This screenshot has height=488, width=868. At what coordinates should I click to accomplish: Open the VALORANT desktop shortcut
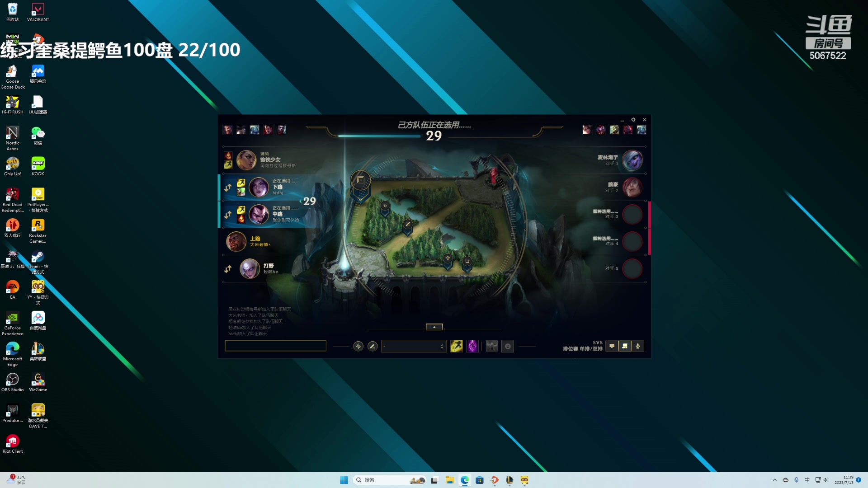[38, 12]
